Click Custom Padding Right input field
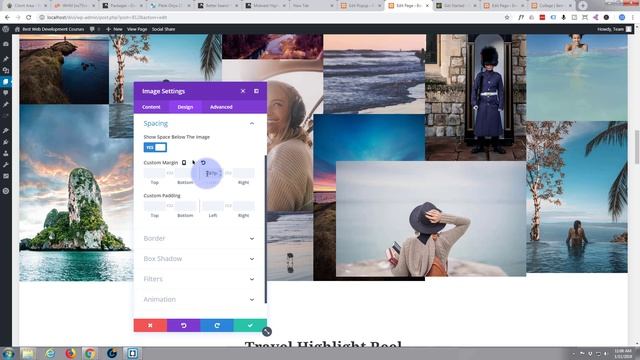 [x=243, y=206]
